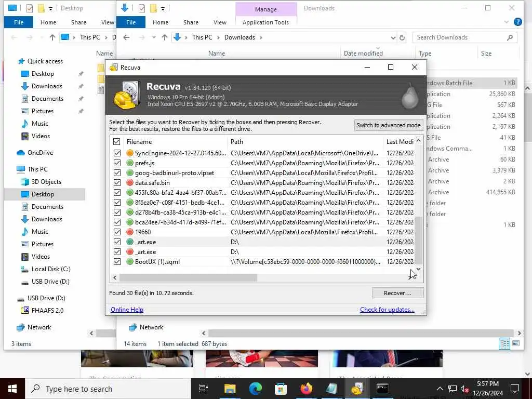Image resolution: width=532 pixels, height=399 pixels.
Task: Launch Microsoft Edge from the taskbar
Action: [x=255, y=389]
